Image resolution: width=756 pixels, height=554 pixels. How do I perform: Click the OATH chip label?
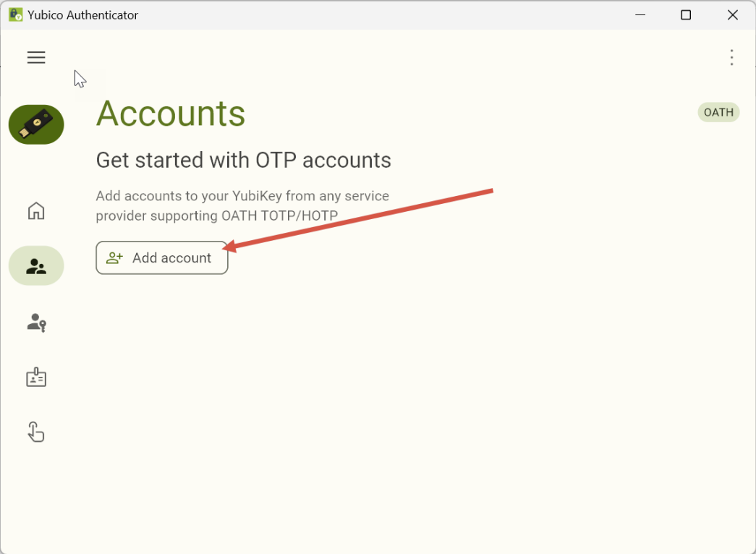pyautogui.click(x=718, y=112)
